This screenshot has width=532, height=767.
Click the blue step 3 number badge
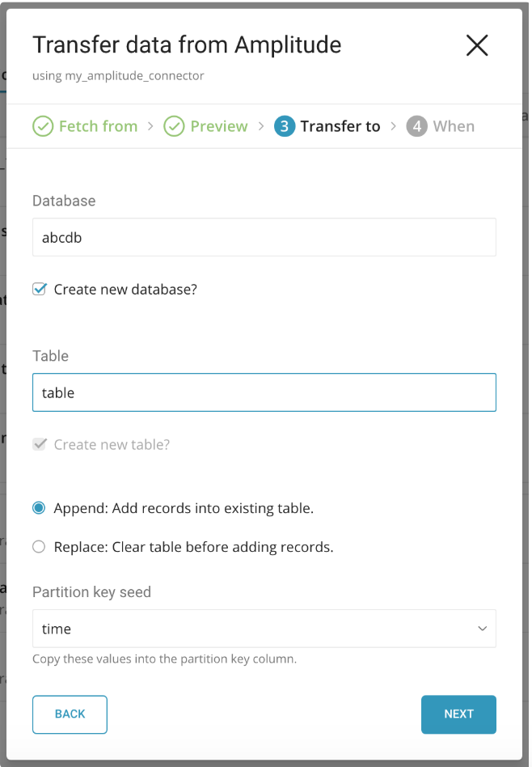tap(285, 126)
